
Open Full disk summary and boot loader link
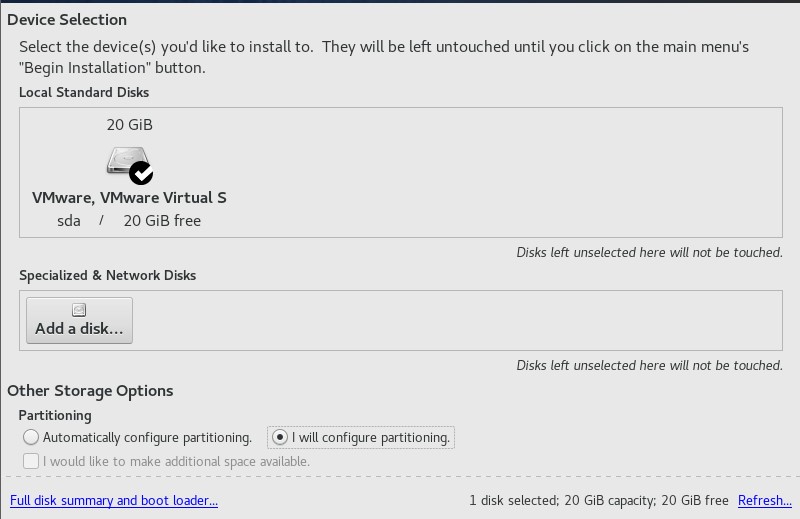coord(114,500)
